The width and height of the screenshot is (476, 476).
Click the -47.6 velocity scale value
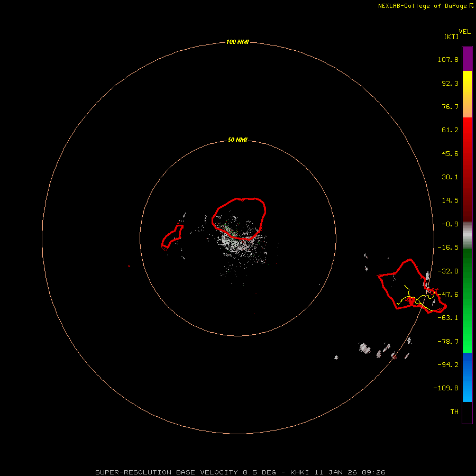(x=448, y=295)
